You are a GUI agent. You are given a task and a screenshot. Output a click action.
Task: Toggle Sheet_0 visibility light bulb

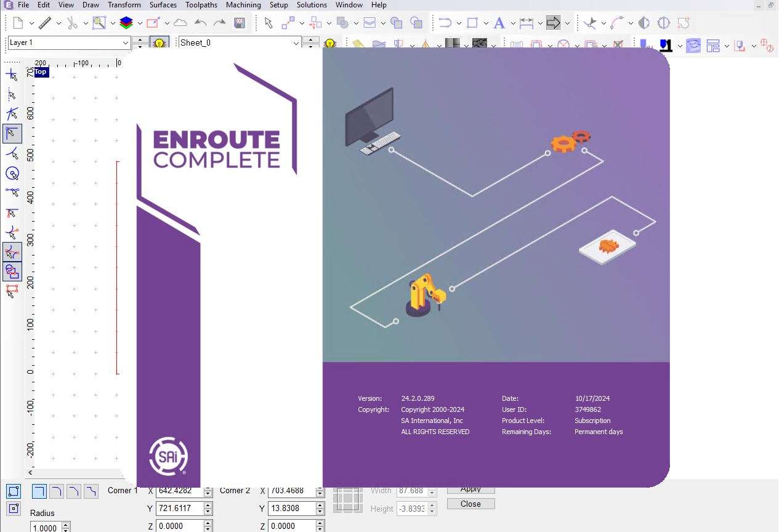[x=330, y=43]
